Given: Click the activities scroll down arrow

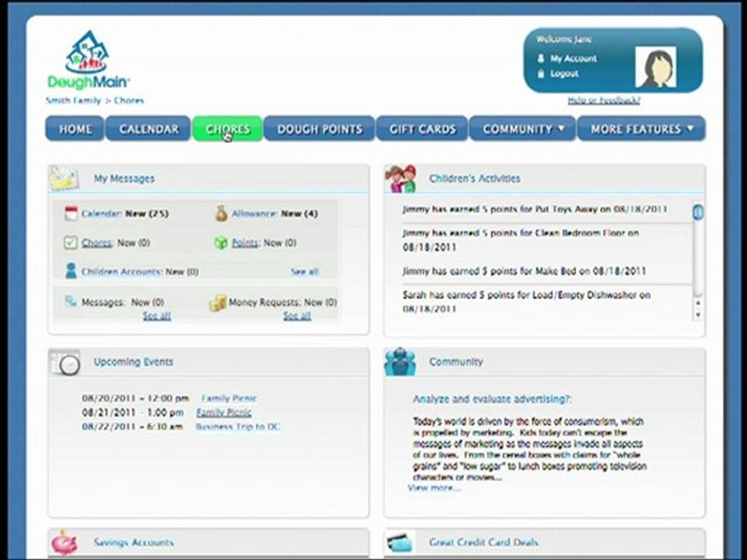Looking at the screenshot, I should click(x=698, y=314).
